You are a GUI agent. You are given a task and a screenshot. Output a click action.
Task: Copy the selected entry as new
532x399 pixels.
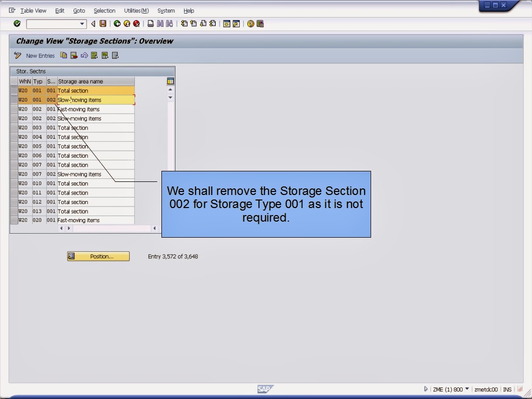coord(63,55)
